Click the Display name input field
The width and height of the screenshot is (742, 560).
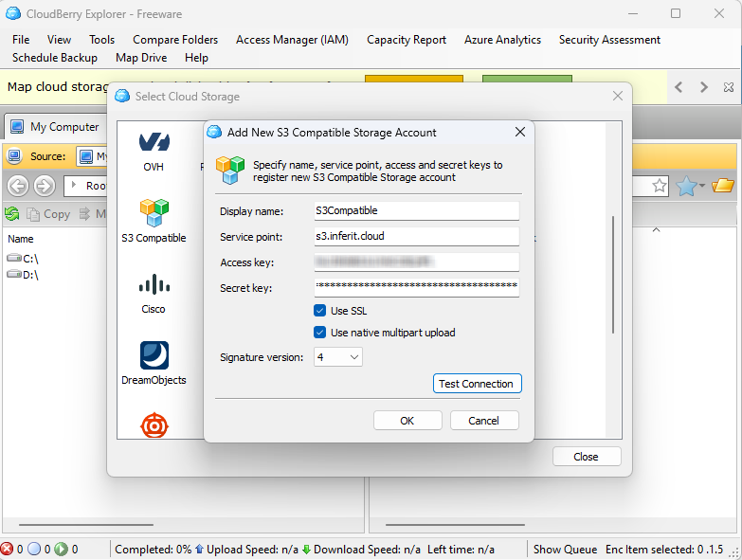416,210
